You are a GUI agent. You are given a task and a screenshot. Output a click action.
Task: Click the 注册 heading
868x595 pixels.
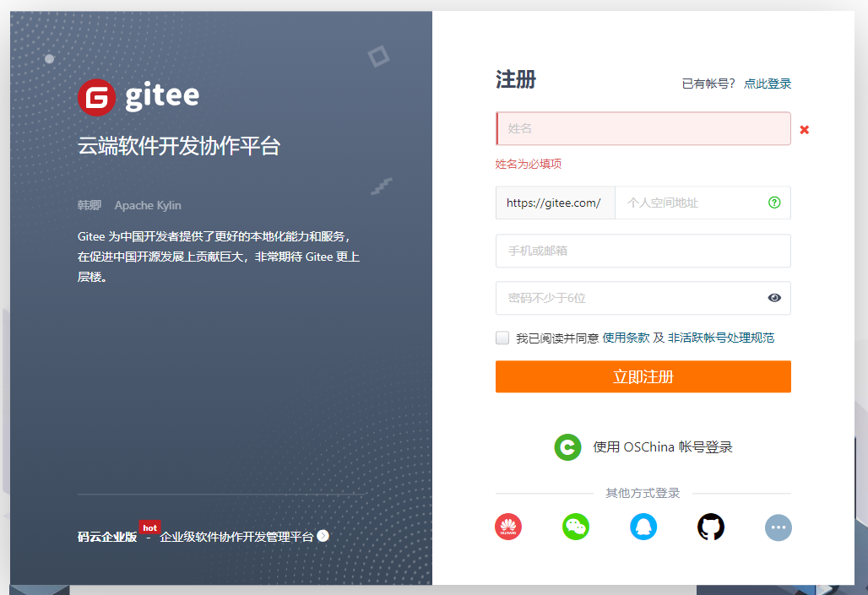click(x=515, y=79)
